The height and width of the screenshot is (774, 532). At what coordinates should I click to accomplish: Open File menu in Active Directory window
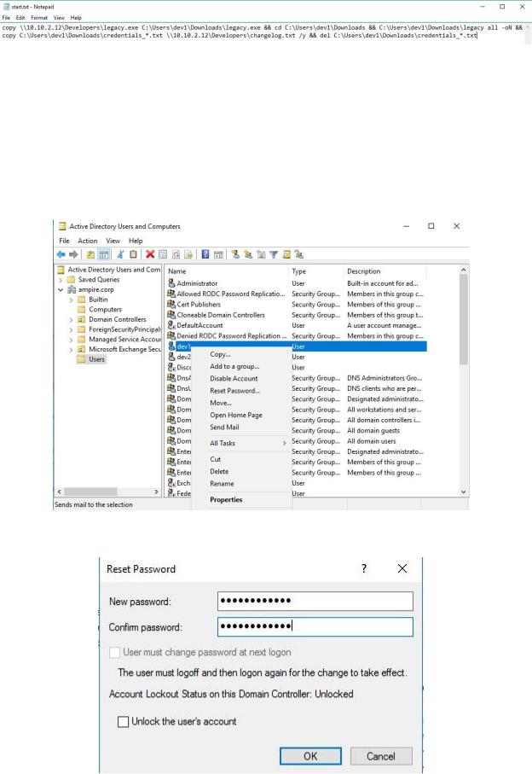pos(64,241)
